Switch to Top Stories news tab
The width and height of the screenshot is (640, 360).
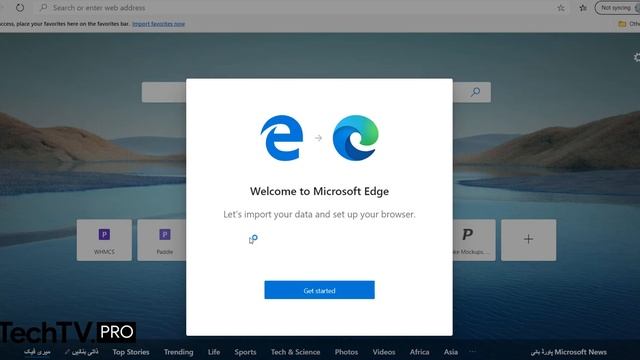point(131,352)
